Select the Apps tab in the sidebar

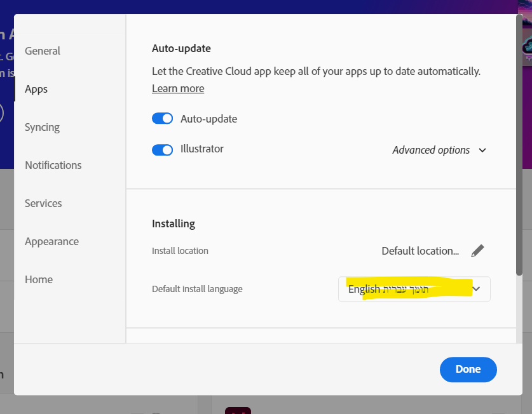click(36, 89)
